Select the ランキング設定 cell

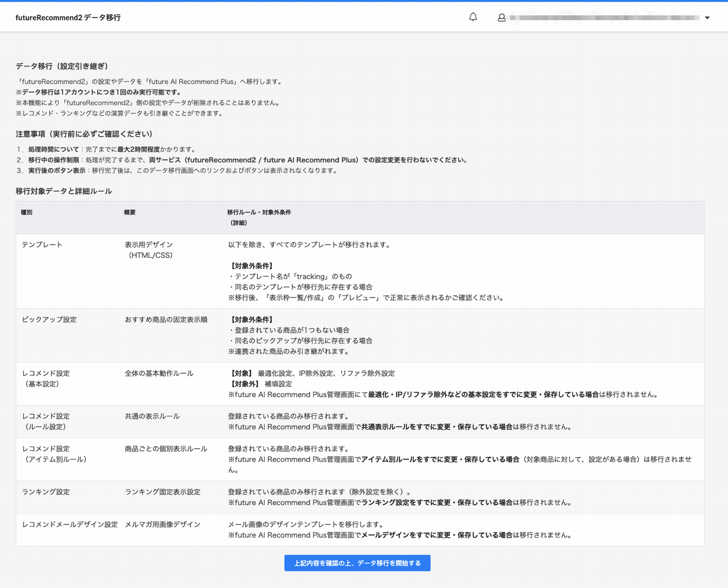pos(46,492)
